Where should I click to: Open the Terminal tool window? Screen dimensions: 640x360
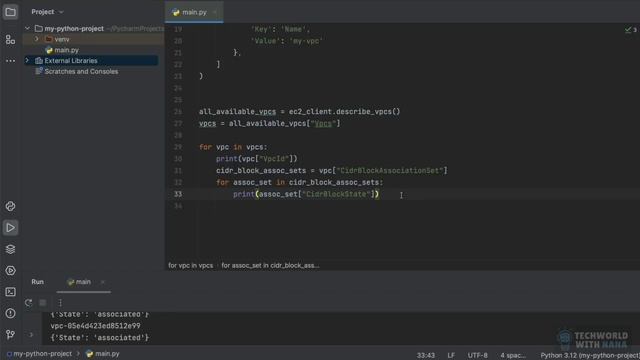pyautogui.click(x=10, y=292)
